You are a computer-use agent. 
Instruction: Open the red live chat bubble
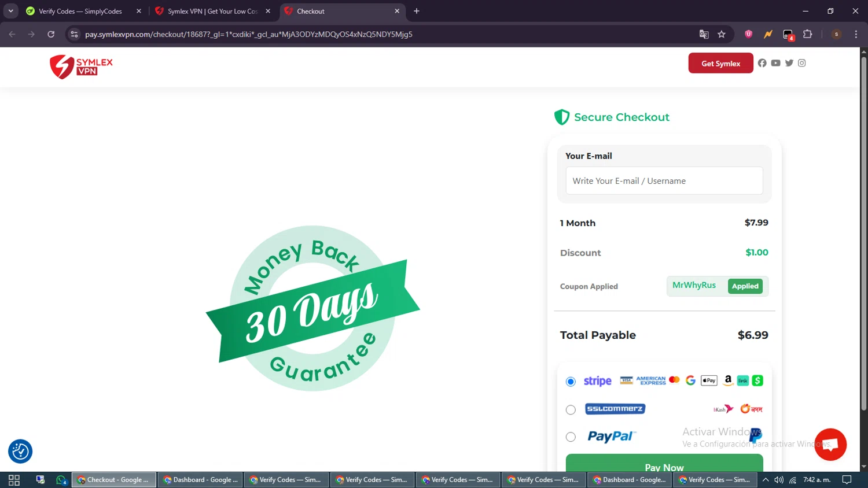[830, 444]
